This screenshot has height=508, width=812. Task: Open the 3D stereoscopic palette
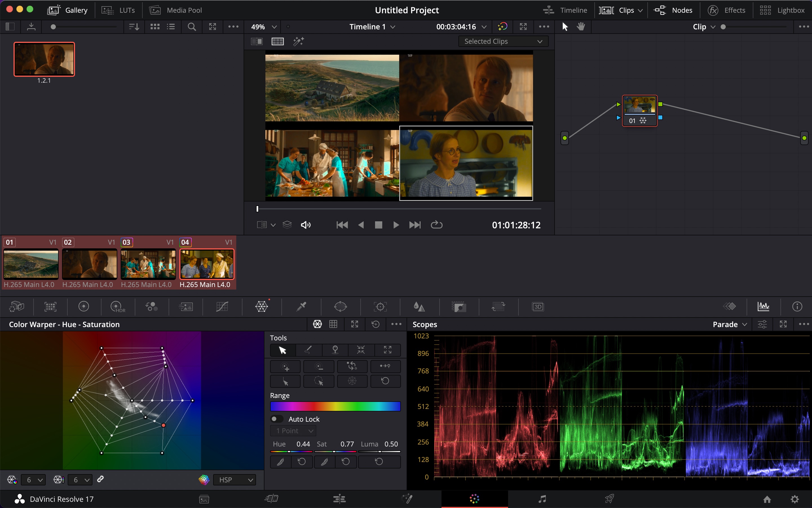click(538, 306)
